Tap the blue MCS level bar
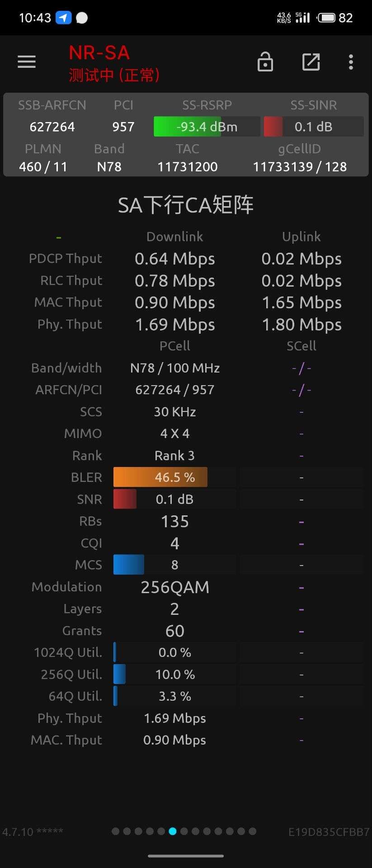Image resolution: width=372 pixels, height=868 pixels. [x=129, y=565]
